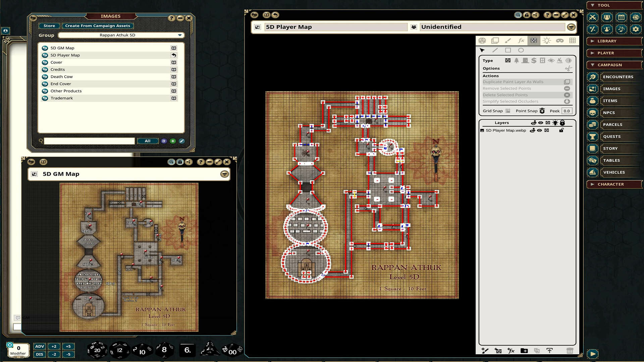
Task: Click Create From Campaign Assets
Action: pyautogui.click(x=98, y=26)
